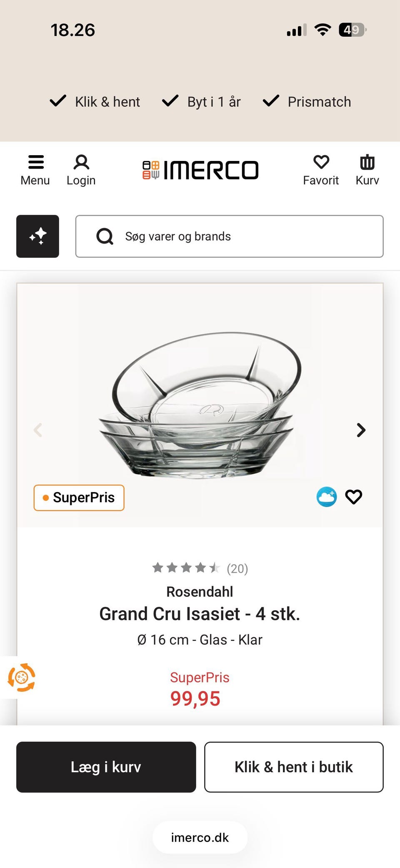The width and height of the screenshot is (400, 868).
Task: Tap the Prismatch benefit
Action: pyautogui.click(x=307, y=102)
